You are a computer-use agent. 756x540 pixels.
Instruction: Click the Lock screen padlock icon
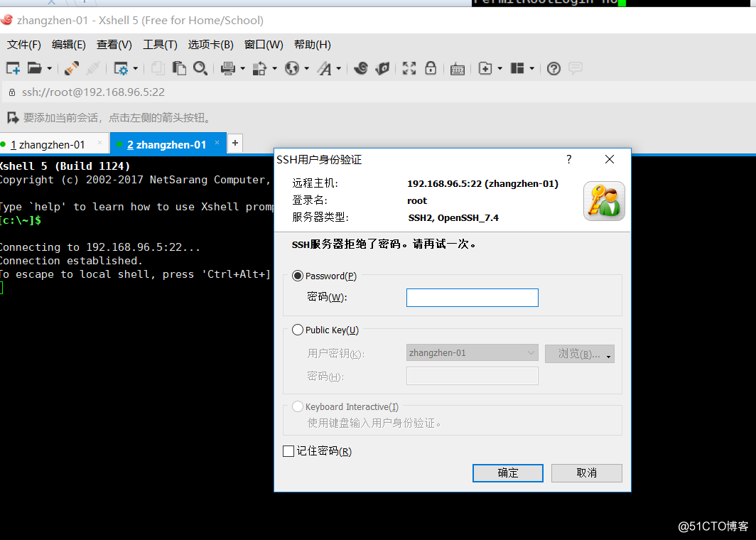pyautogui.click(x=431, y=68)
